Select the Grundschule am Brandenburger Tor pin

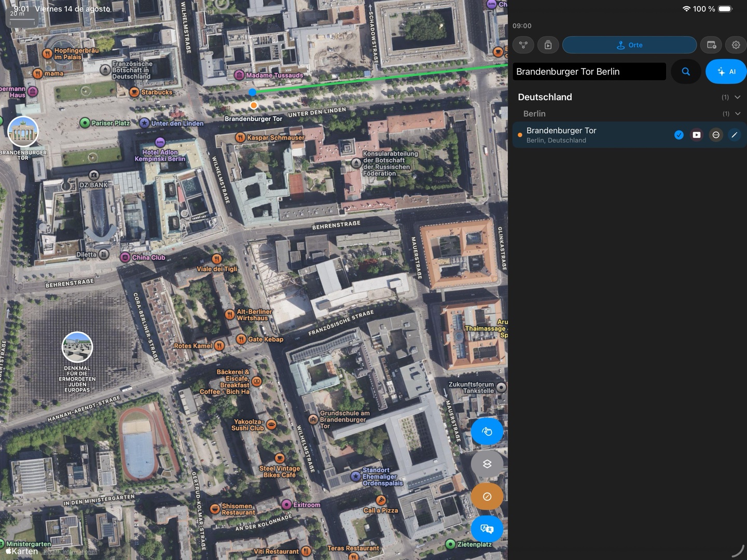pyautogui.click(x=313, y=419)
